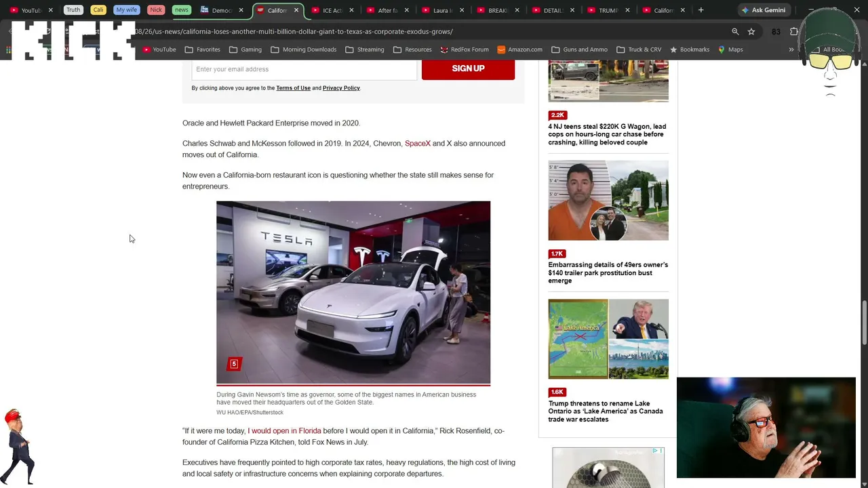Open the RedFox Forum bookmark

[x=465, y=49]
